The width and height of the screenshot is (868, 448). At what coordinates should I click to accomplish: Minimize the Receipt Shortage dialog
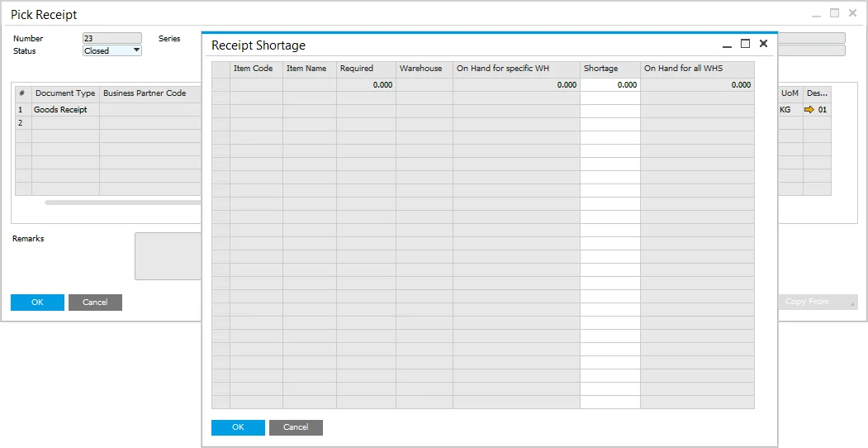tap(727, 45)
